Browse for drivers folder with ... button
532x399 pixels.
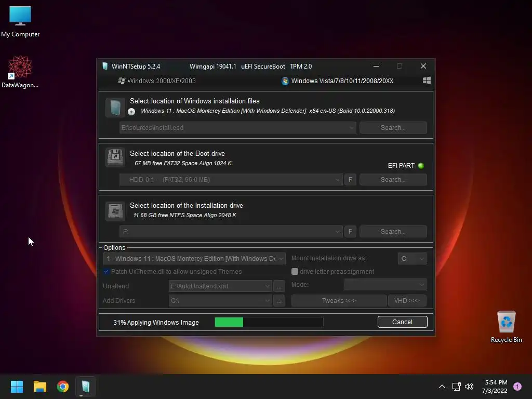[279, 301]
